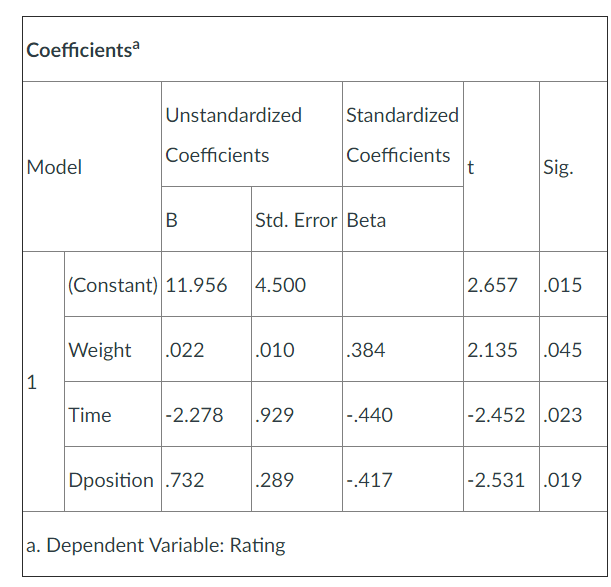Click the Weight row label
Viewport: 611px width, 587px height.
(99, 350)
